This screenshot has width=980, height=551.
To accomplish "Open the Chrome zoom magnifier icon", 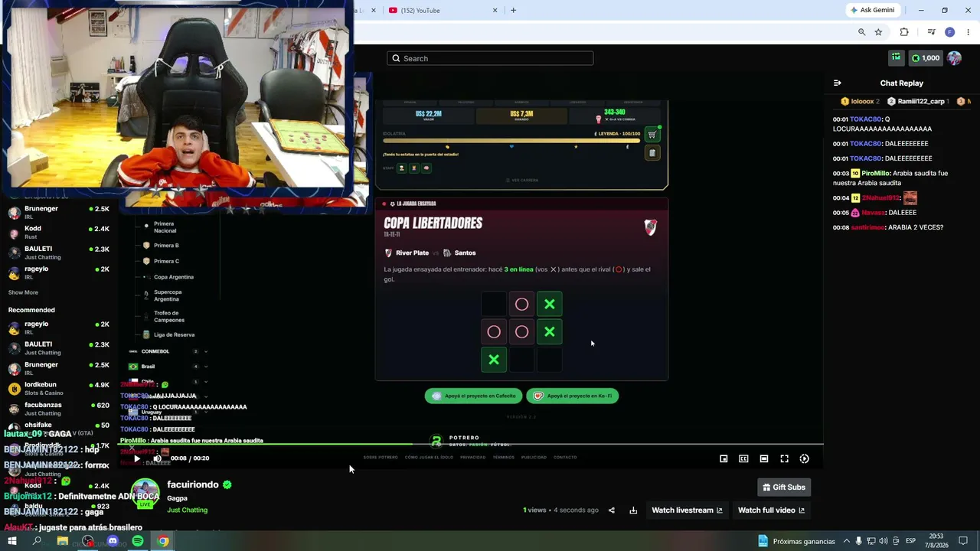I will tap(861, 32).
